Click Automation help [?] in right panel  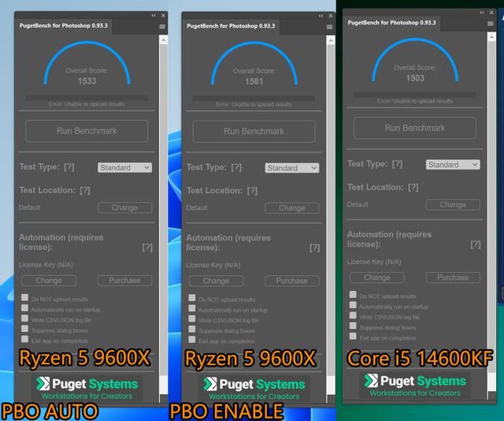tap(475, 244)
